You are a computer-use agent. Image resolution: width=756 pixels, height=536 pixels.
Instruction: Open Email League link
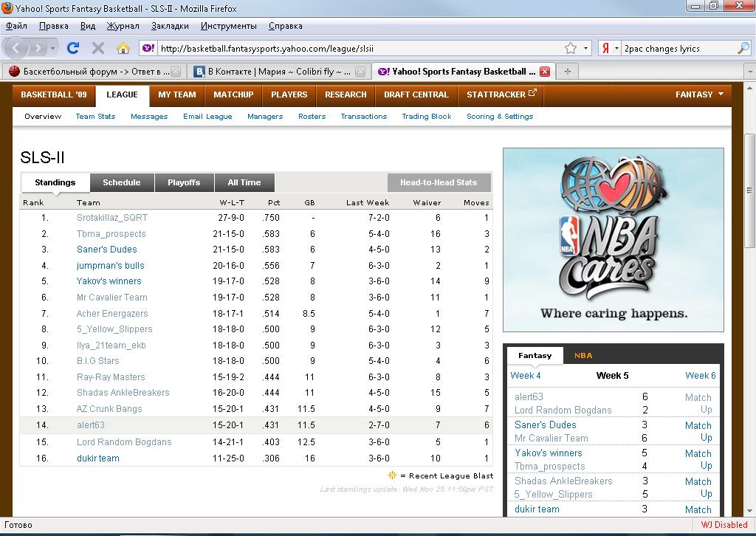point(207,116)
